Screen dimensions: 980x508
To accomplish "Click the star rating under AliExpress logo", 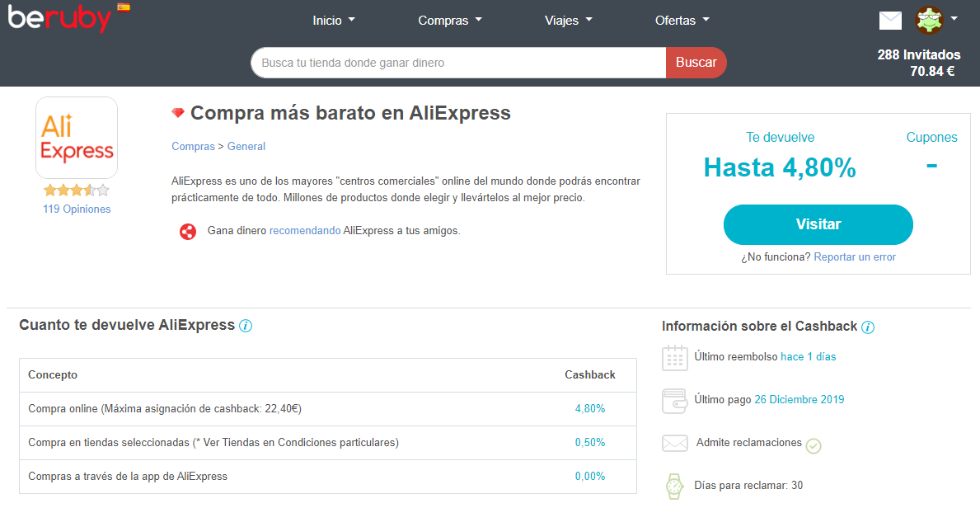I will pyautogui.click(x=77, y=190).
